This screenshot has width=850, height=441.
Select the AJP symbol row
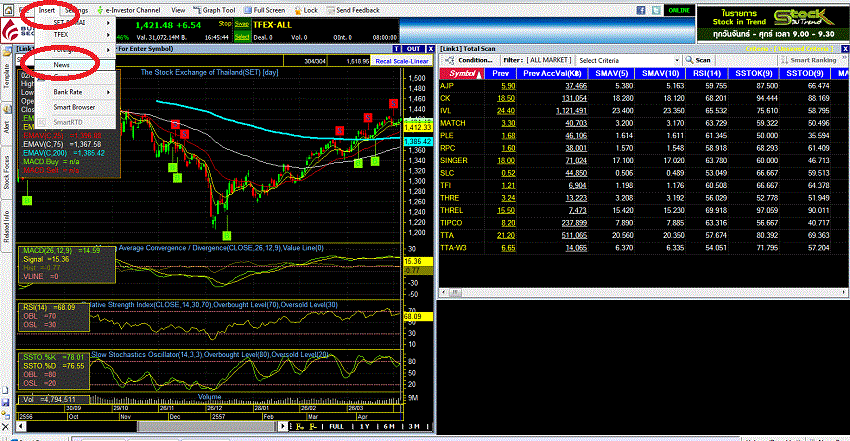(447, 86)
